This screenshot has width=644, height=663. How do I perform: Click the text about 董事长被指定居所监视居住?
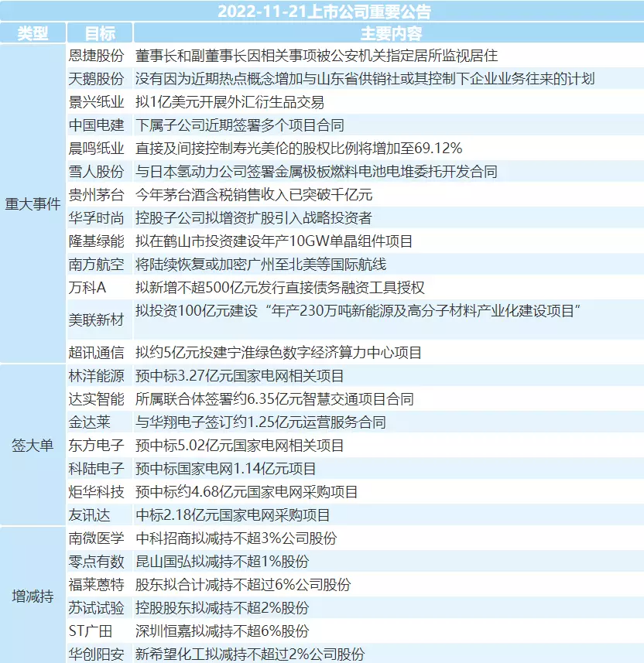(x=317, y=56)
